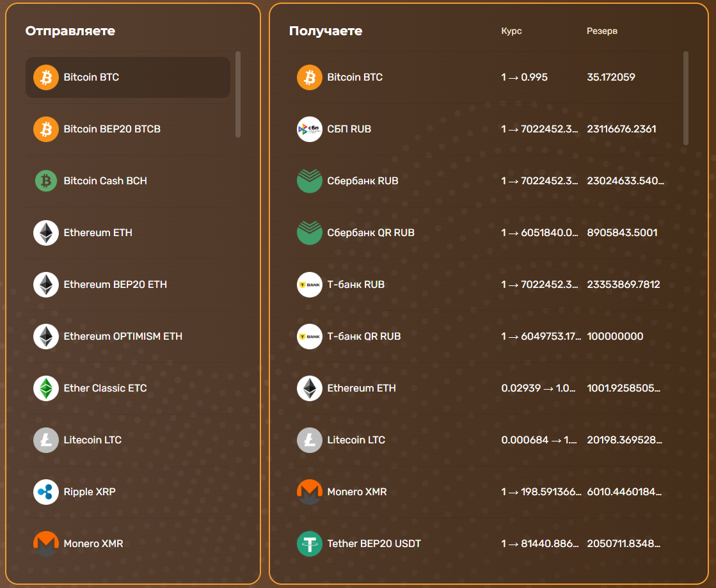Click the Ethereum ETH icon in send list
Image resolution: width=716 pixels, height=588 pixels.
tap(46, 233)
